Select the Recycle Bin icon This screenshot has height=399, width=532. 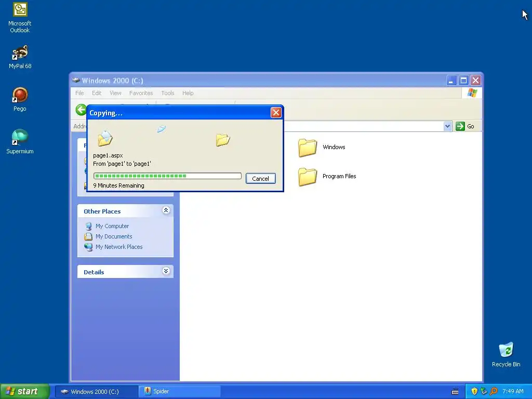tap(506, 354)
